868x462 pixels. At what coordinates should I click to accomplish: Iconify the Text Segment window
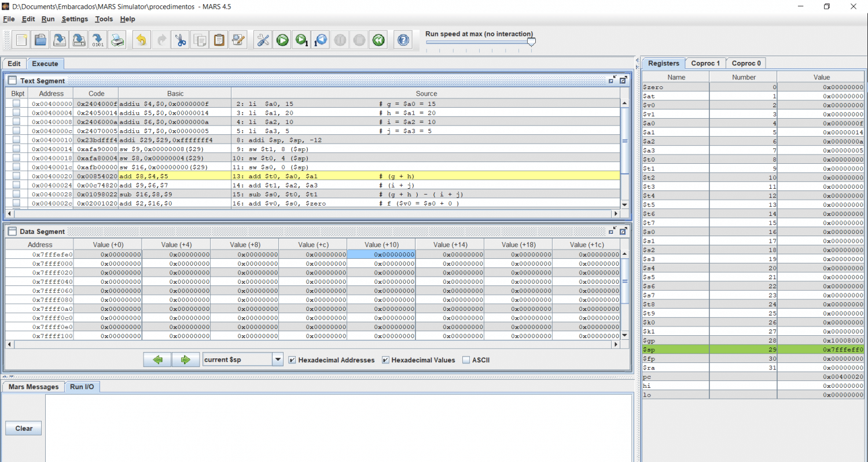point(612,80)
